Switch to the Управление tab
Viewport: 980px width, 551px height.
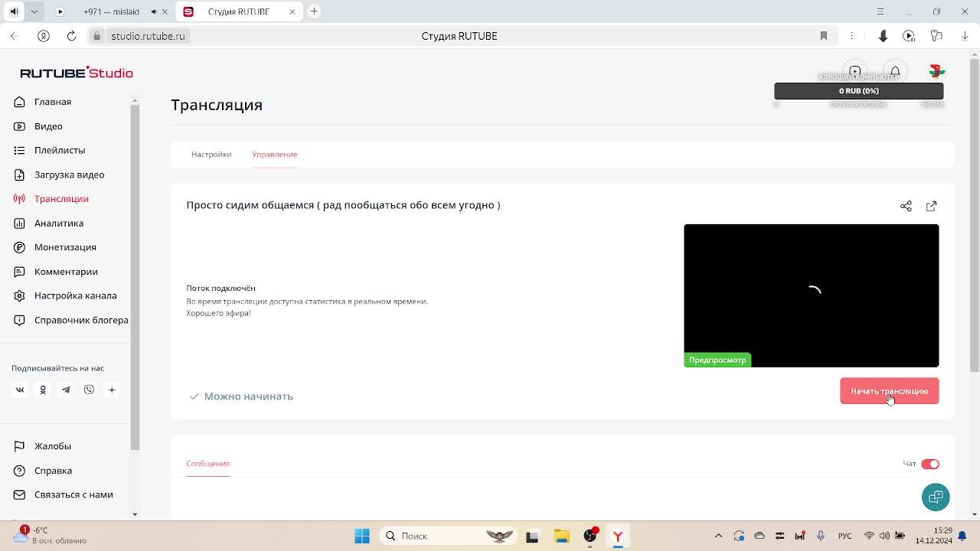[274, 155]
